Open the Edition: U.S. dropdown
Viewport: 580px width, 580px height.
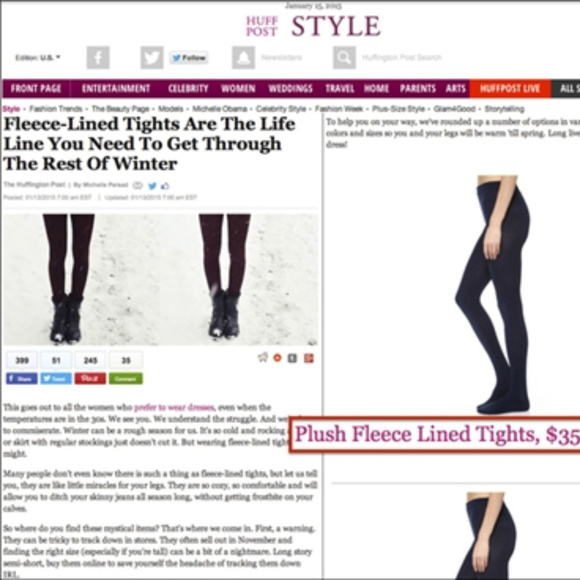[x=38, y=57]
